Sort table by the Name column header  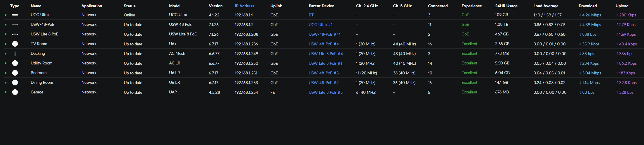point(36,6)
